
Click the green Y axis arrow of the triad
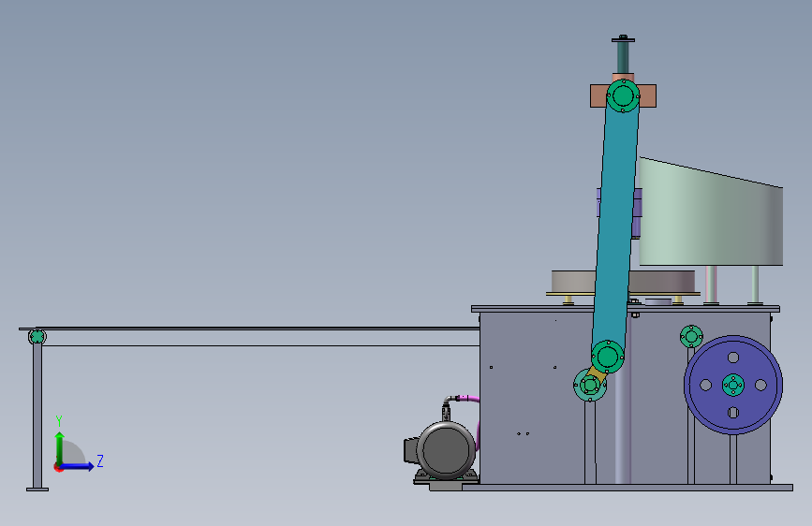pyautogui.click(x=60, y=446)
